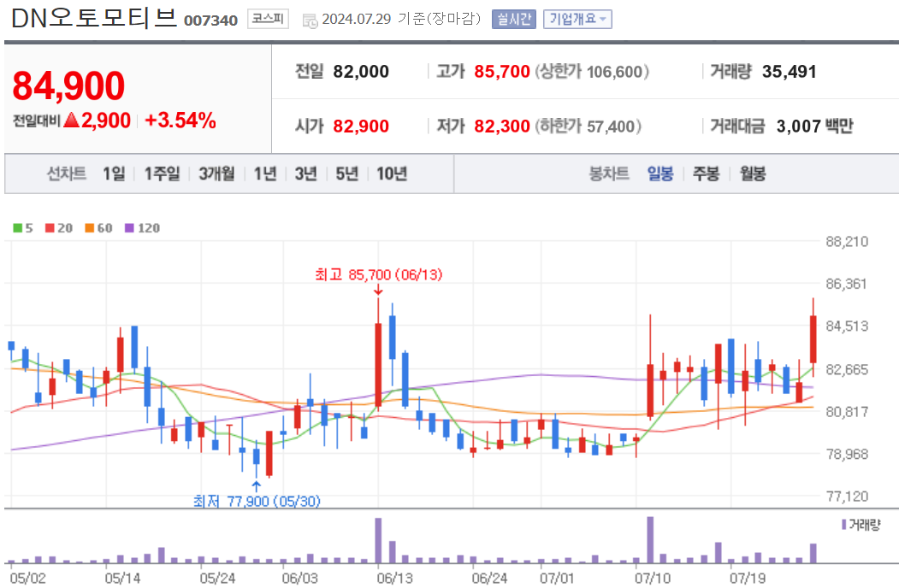Click the 시가 82,900 value
899x588 pixels.
(361, 126)
